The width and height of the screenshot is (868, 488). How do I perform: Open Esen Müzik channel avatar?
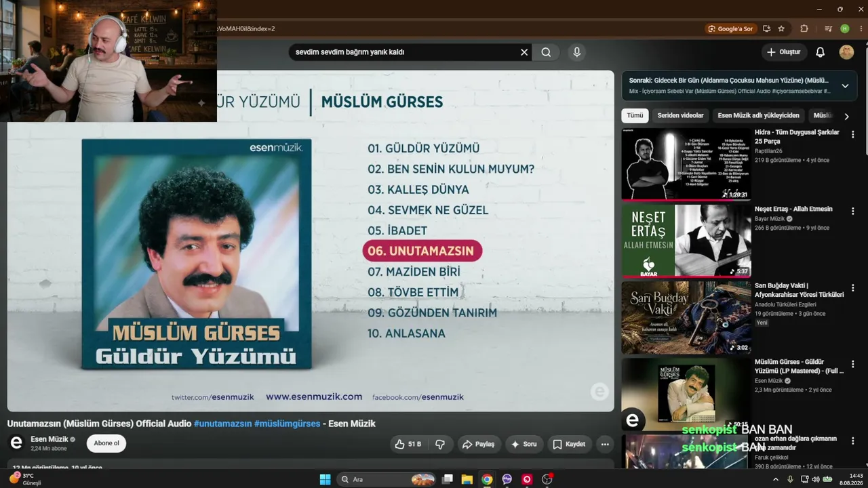pyautogui.click(x=16, y=443)
